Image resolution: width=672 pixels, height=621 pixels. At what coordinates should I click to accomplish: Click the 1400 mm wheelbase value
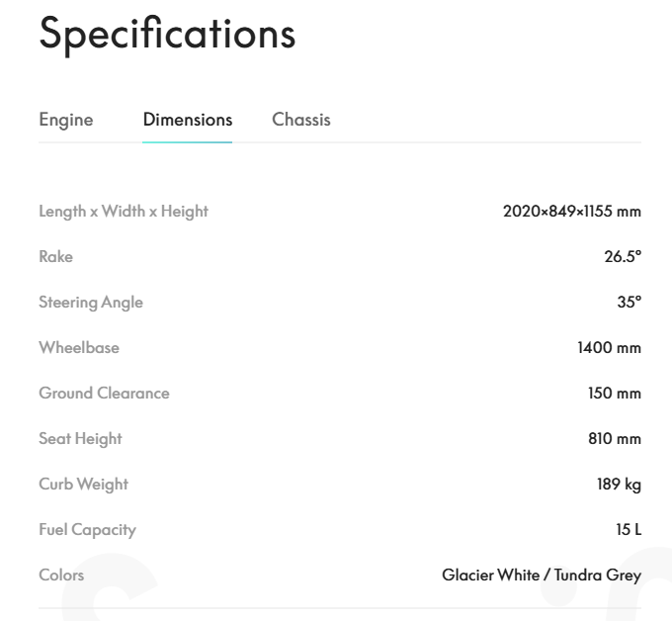(609, 347)
